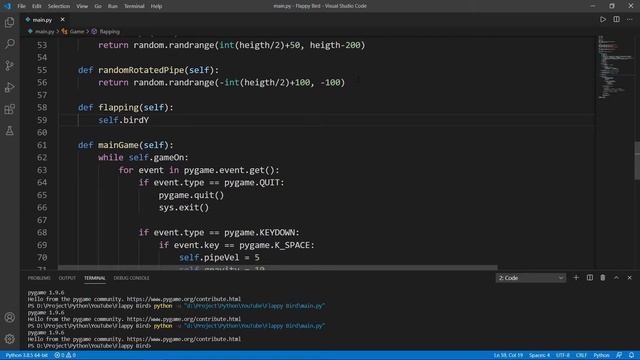Open the Terminal menu
Viewport: 640px width, 360px height.
tap(134, 6)
